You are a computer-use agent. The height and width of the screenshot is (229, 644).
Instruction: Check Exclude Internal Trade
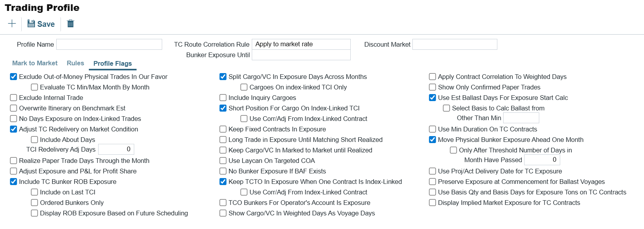(14, 98)
